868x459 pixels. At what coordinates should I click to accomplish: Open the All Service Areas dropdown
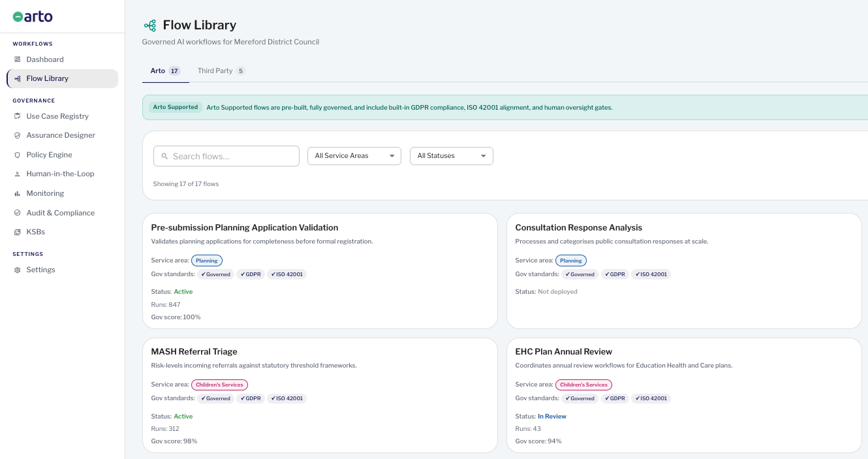(x=354, y=156)
